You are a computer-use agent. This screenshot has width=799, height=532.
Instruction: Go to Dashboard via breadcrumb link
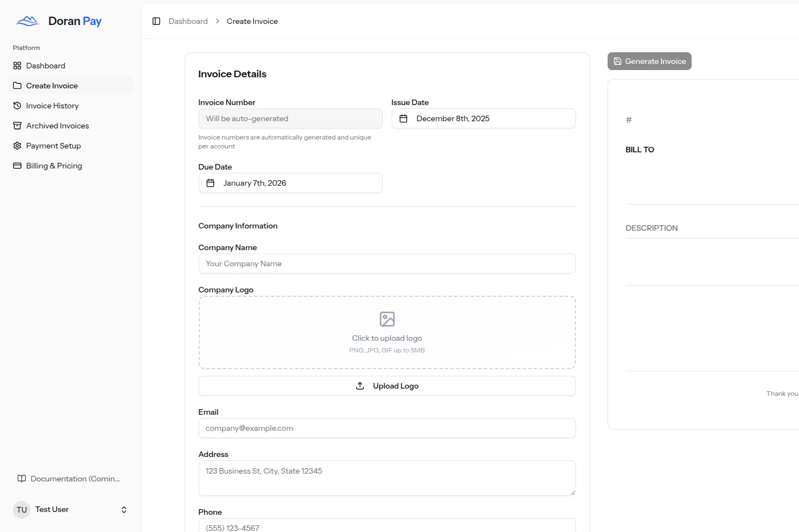tap(188, 21)
